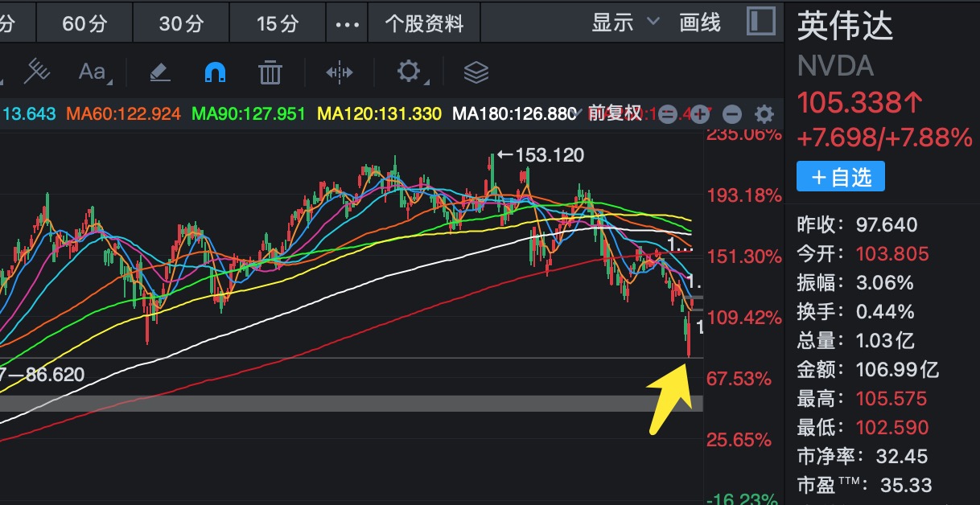Image resolution: width=980 pixels, height=505 pixels.
Task: Toggle the magnet snap mode
Action: [x=215, y=73]
